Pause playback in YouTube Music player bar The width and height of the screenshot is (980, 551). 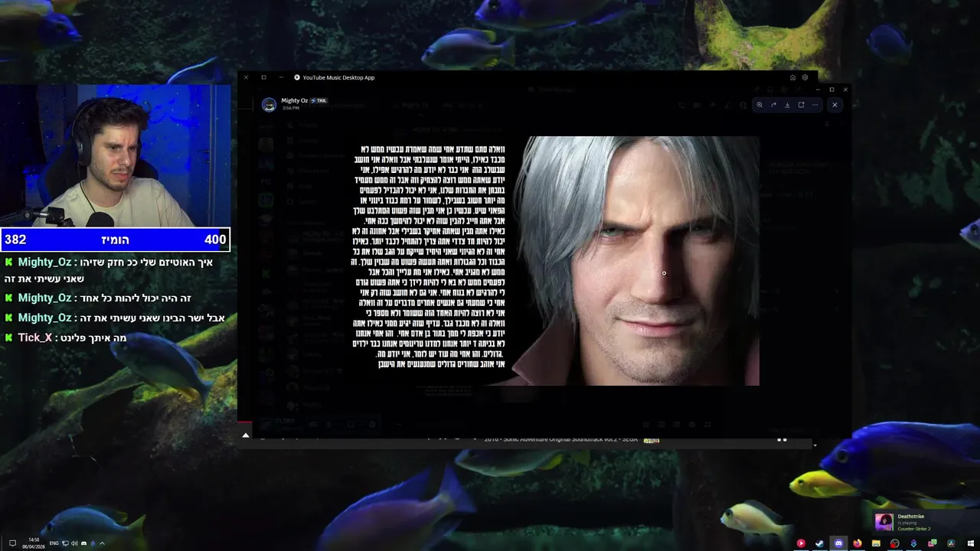tap(782, 439)
